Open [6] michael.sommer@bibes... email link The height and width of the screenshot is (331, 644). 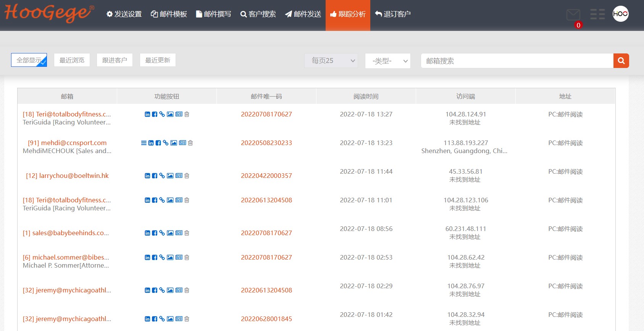(x=66, y=257)
